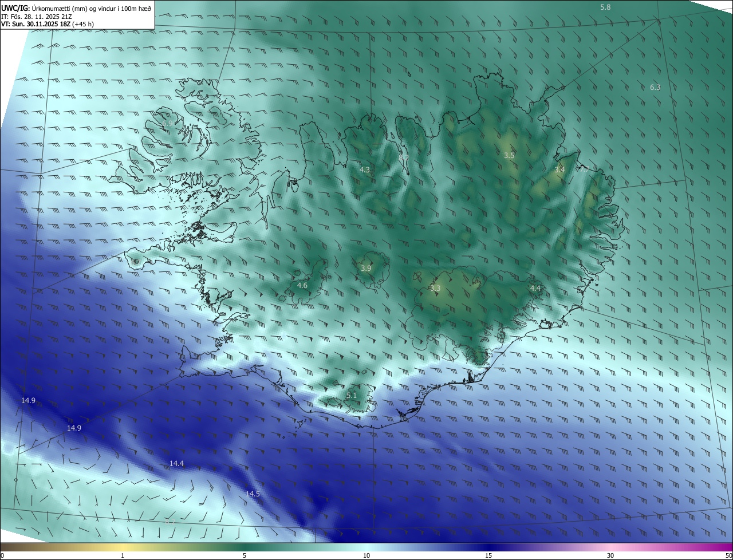Click the 3.4 value label
733x560 pixels.
[x=559, y=169]
